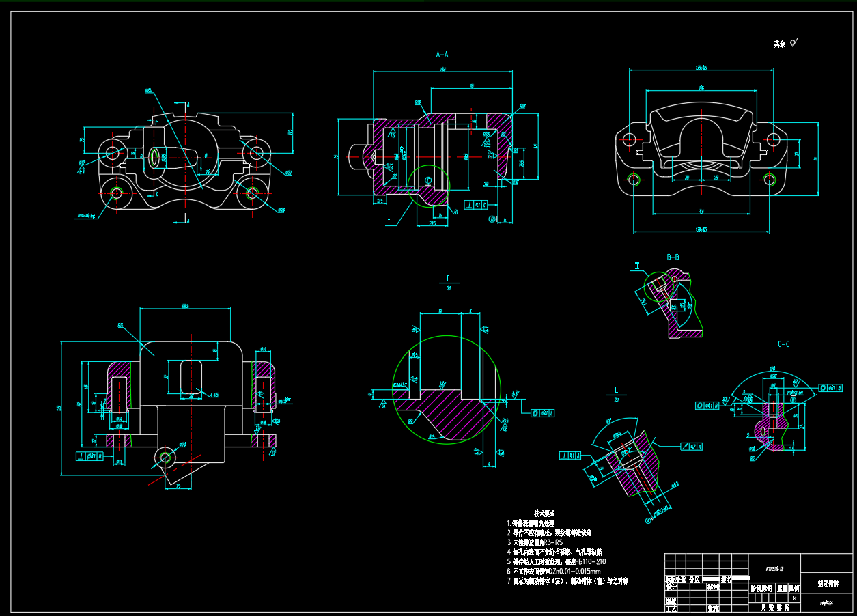Click the 139 dimension atop section A-A
This screenshot has width=857, height=616.
(442, 69)
